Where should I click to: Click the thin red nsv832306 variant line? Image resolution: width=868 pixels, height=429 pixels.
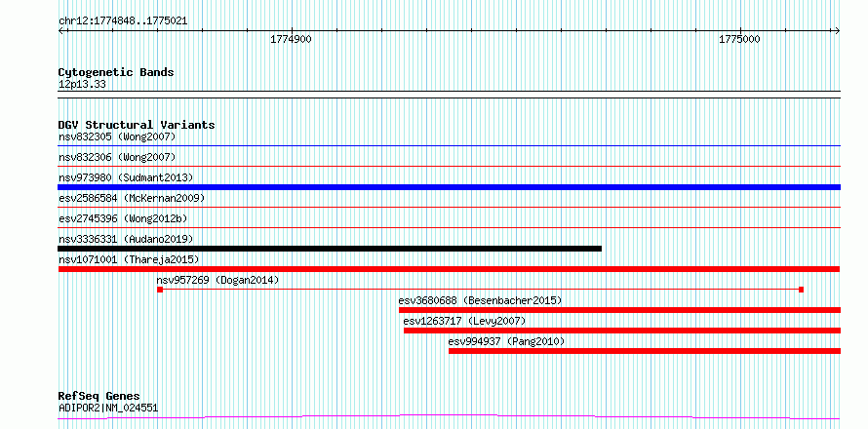[449, 166]
